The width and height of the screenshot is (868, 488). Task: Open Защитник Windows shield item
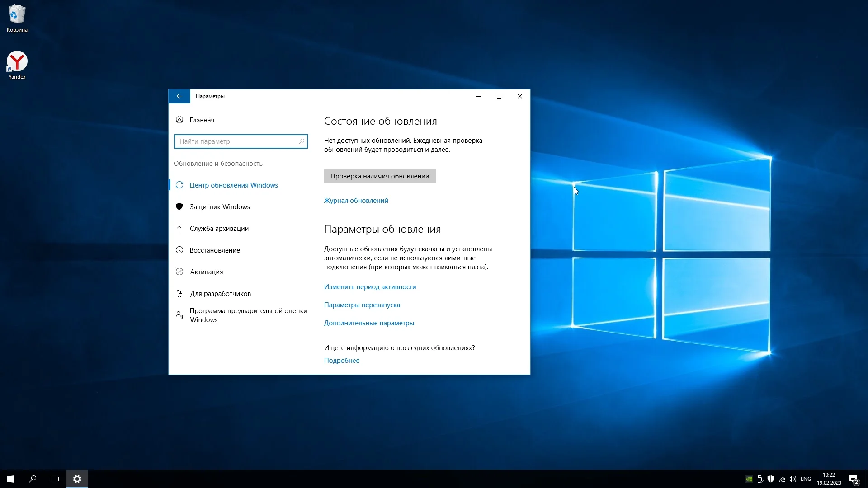[x=220, y=207]
